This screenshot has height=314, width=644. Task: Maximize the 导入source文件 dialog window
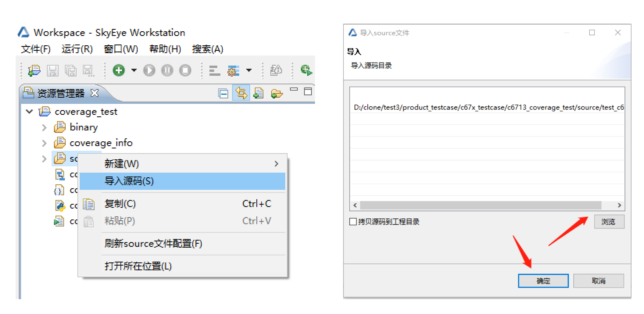pos(592,32)
